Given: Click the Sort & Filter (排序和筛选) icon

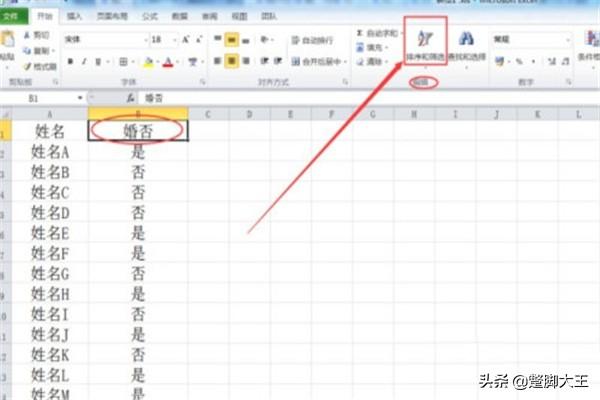Looking at the screenshot, I should 426,42.
